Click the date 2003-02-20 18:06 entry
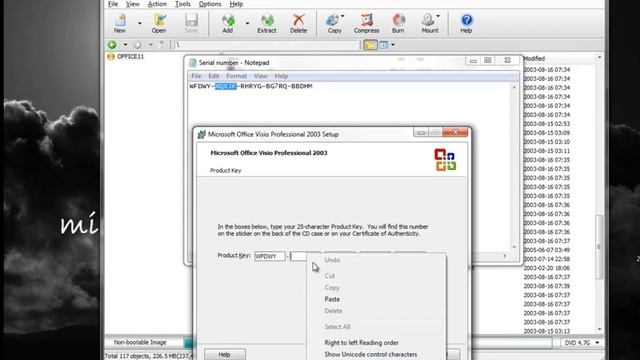640x360 pixels. (547, 268)
